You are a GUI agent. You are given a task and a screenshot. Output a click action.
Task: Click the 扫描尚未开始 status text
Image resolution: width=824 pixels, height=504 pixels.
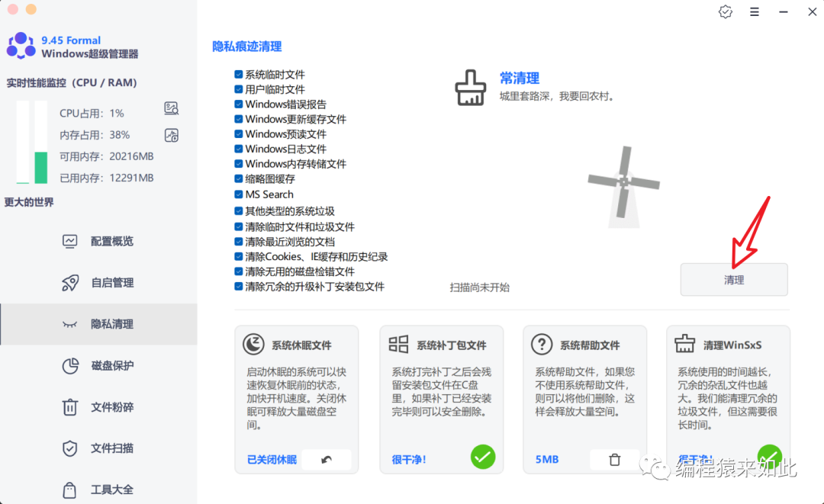(x=479, y=287)
